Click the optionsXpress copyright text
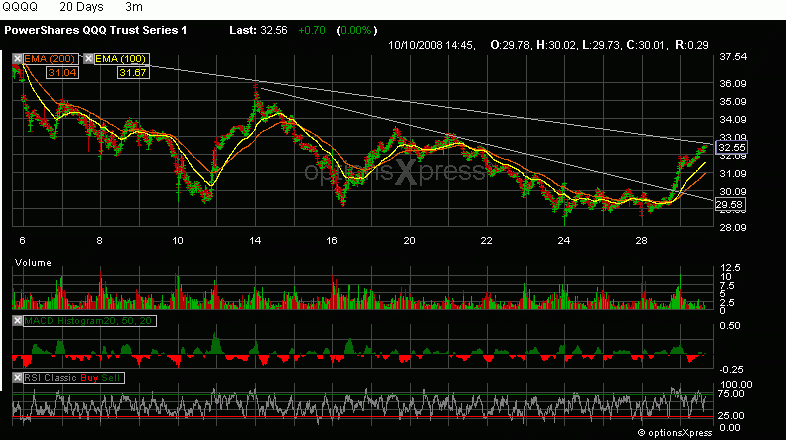 click(675, 432)
